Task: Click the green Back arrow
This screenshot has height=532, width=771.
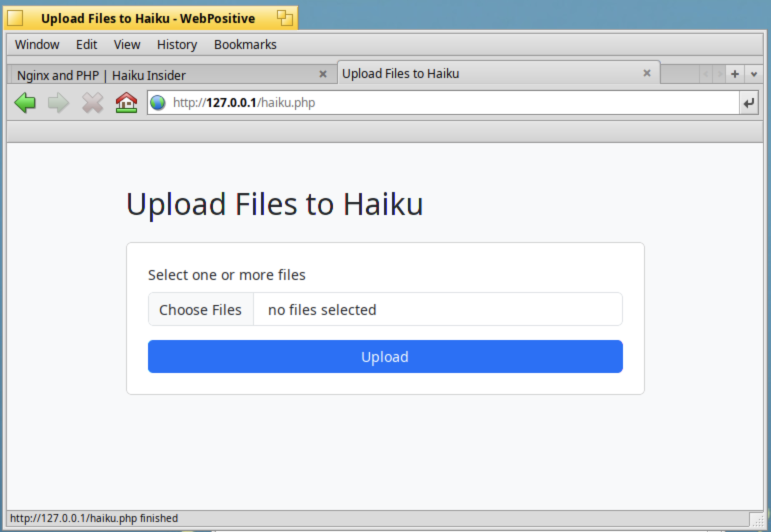Action: (x=25, y=103)
